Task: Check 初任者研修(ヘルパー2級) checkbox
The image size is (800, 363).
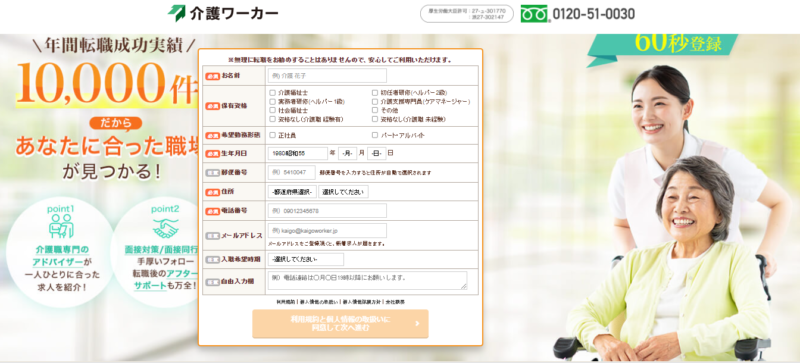Action: point(374,93)
